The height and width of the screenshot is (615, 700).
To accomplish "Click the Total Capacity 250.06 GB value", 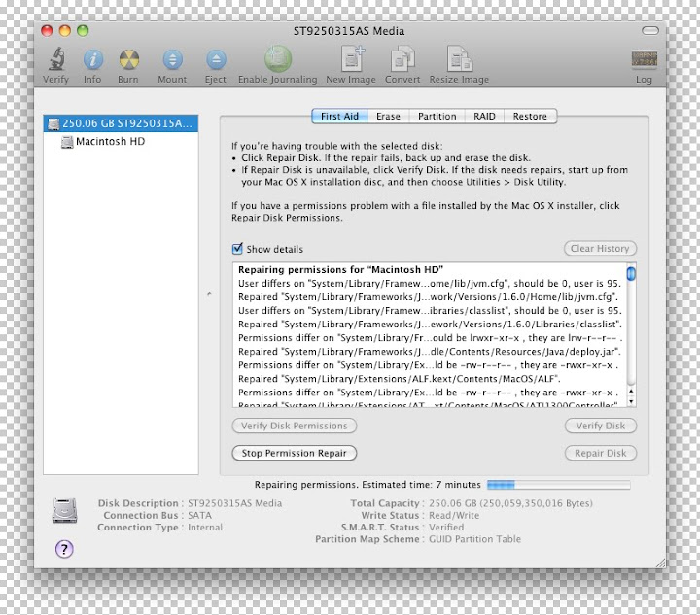I will 510,503.
